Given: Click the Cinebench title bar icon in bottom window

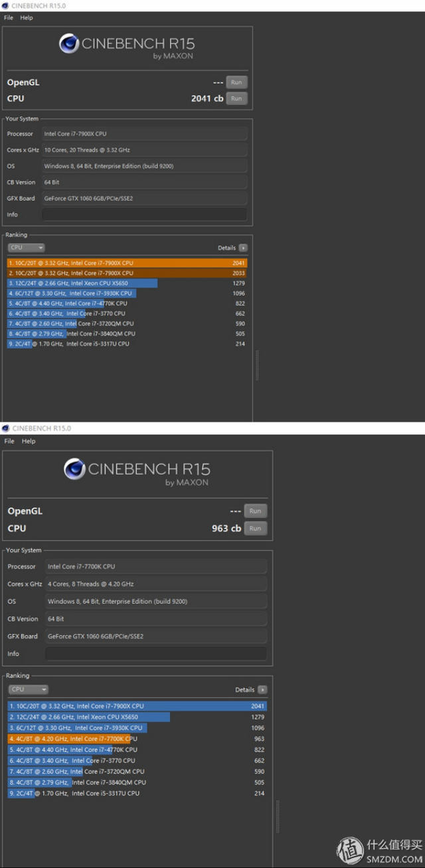Looking at the screenshot, I should [5, 428].
